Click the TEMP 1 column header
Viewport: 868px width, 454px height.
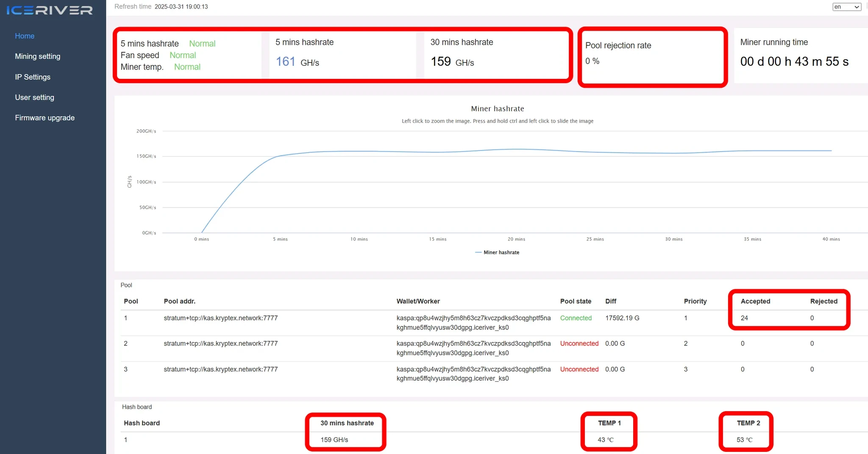tap(609, 423)
